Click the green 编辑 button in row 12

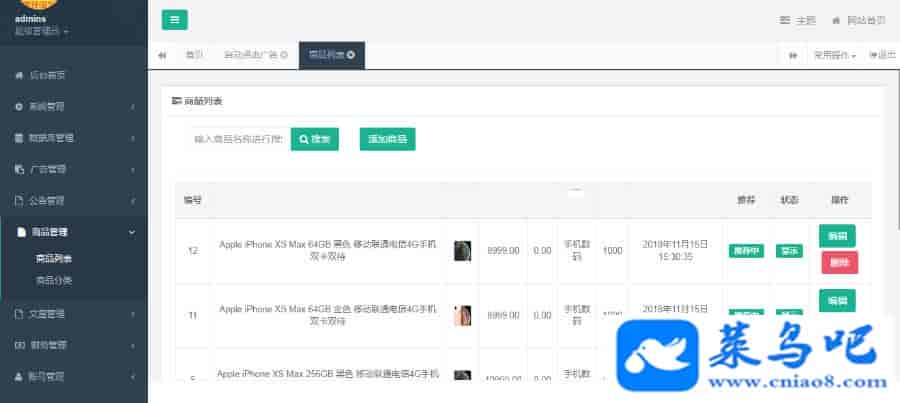[837, 236]
